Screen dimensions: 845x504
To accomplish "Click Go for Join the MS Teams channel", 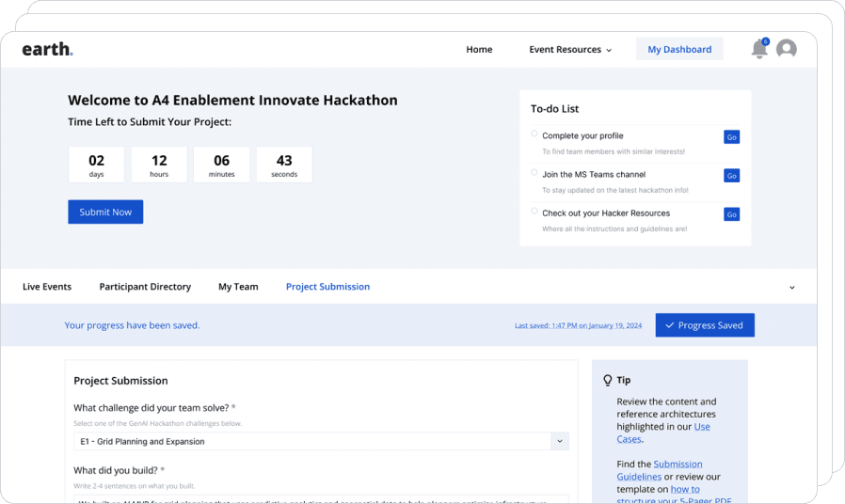I will pos(731,176).
